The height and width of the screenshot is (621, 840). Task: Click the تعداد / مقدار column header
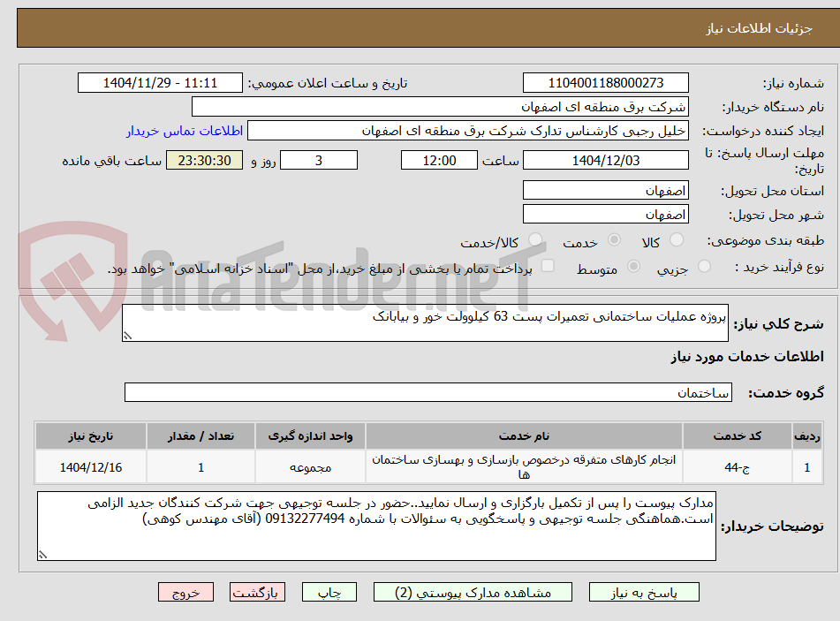201,436
